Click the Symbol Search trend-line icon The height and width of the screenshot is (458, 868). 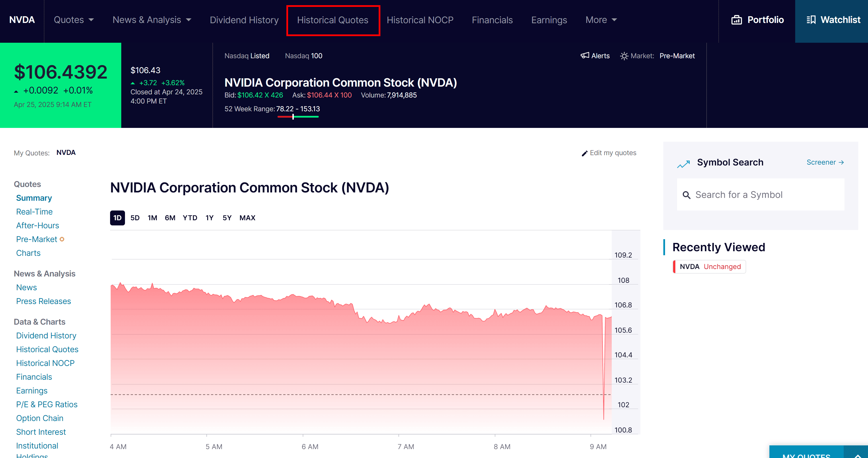point(683,164)
